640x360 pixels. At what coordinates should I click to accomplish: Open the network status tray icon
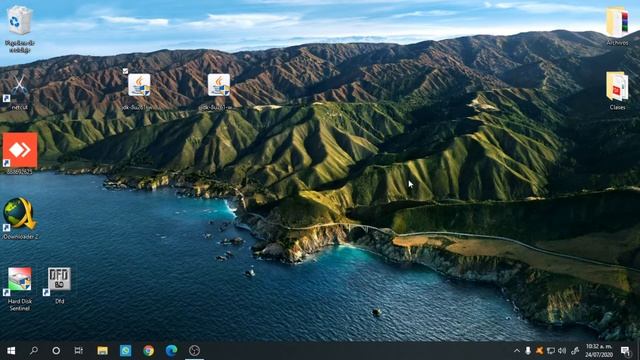551,351
